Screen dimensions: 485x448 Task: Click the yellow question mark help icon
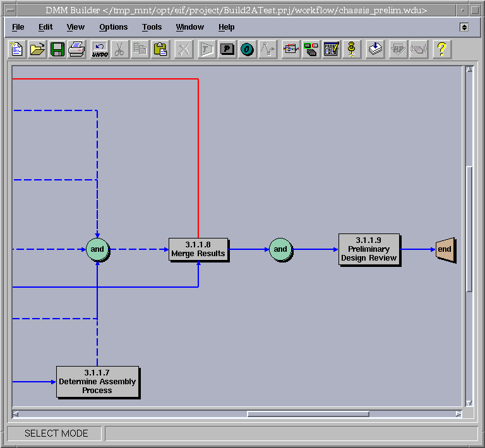pos(441,49)
